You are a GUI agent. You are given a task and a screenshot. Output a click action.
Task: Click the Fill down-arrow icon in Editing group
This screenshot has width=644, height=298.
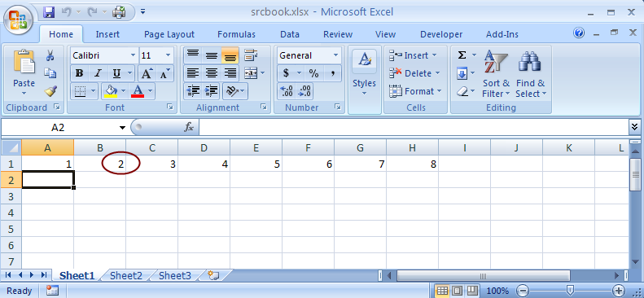click(462, 74)
